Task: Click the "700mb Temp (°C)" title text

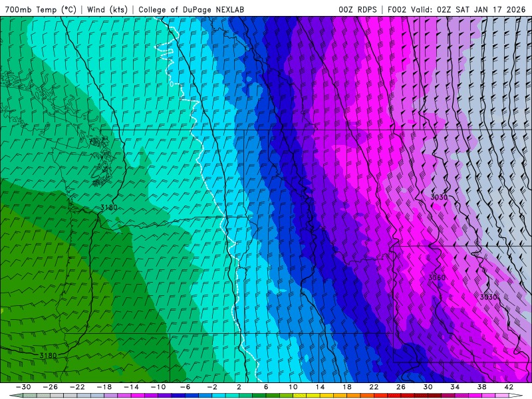Action: tap(41, 9)
